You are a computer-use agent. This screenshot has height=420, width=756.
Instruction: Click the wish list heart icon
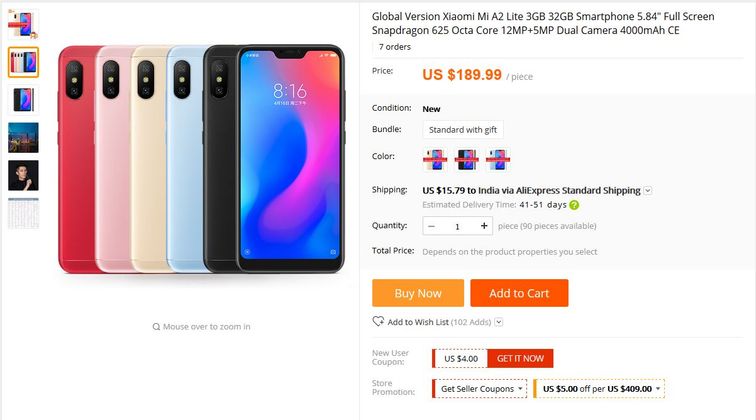tap(378, 321)
